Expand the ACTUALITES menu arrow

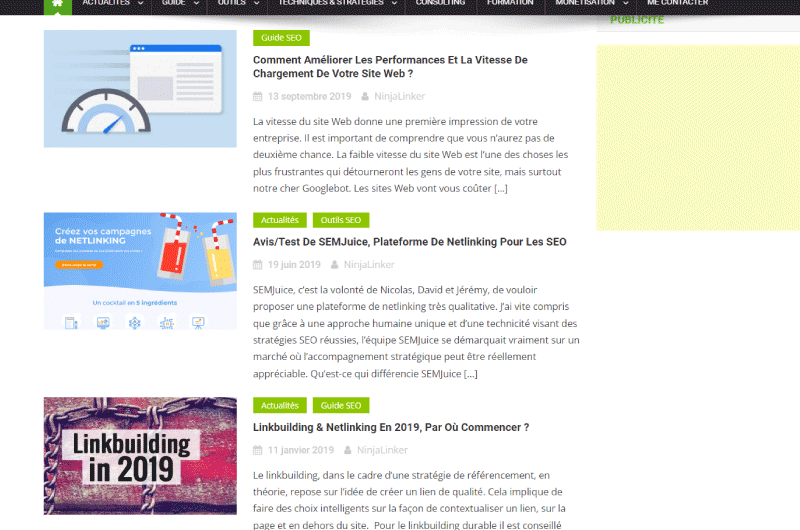click(x=141, y=4)
